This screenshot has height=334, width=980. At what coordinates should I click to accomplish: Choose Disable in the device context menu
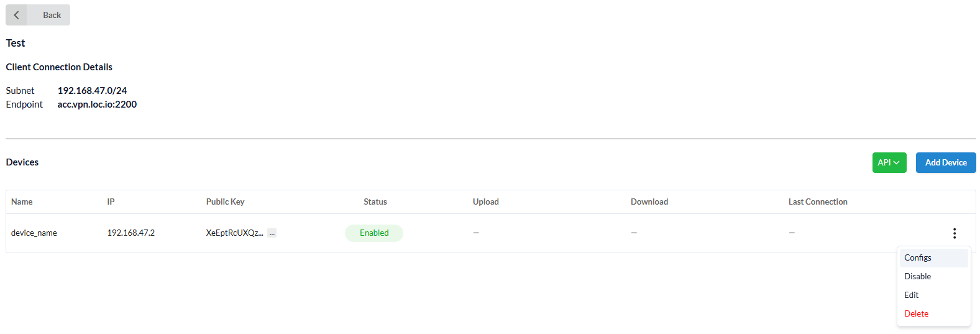click(917, 276)
